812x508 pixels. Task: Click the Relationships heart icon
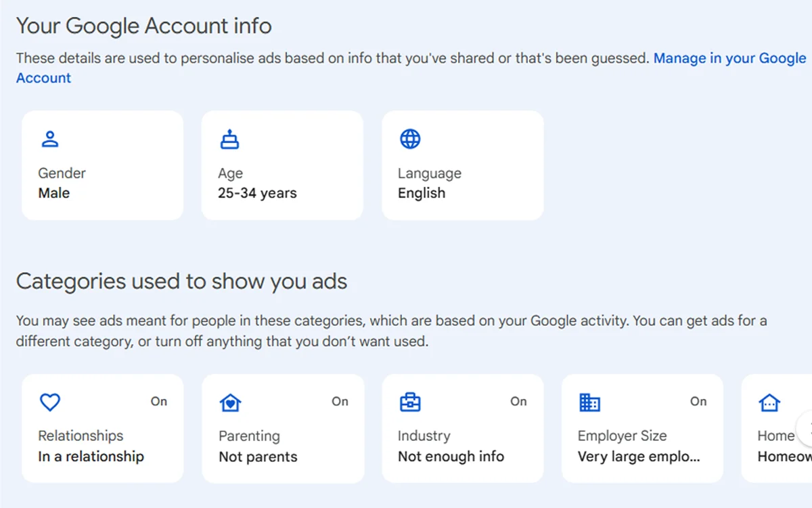[50, 402]
